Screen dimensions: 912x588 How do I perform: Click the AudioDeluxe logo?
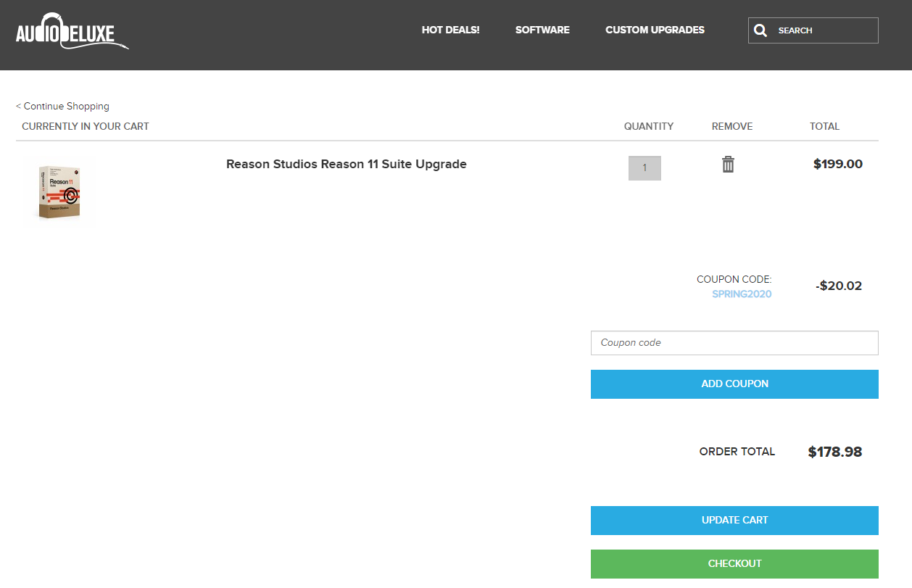72,32
